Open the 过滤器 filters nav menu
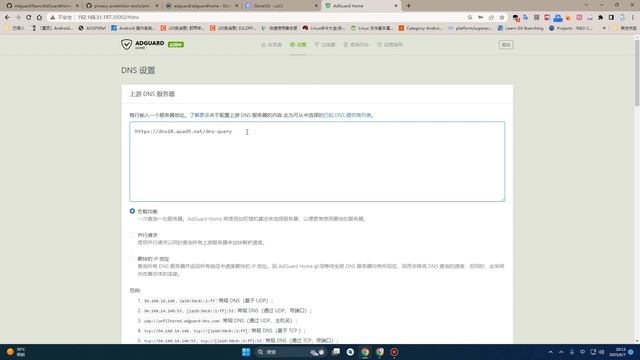The width and height of the screenshot is (640, 360). [x=325, y=44]
